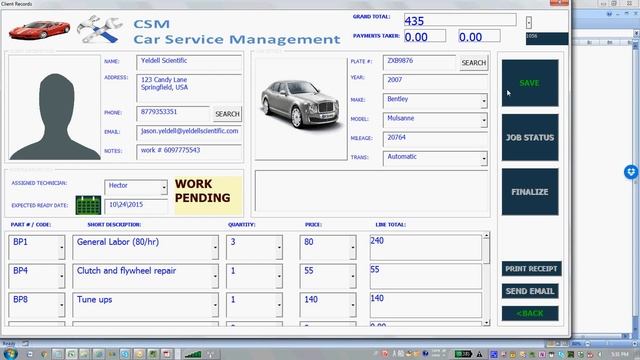Image resolution: width=640 pixels, height=360 pixels.
Task: Click the Email field
Action: click(189, 133)
